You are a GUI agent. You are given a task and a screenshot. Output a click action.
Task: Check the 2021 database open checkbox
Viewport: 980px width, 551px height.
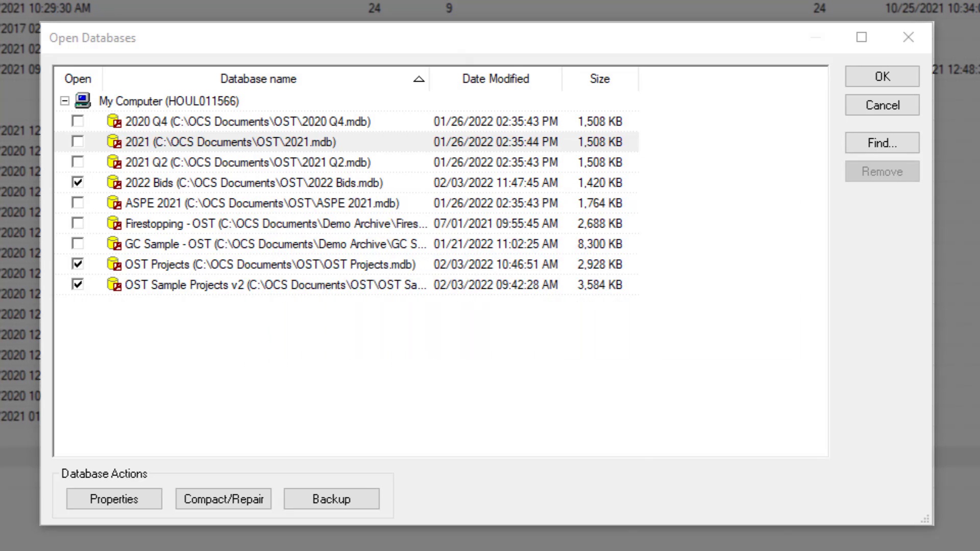click(x=78, y=141)
